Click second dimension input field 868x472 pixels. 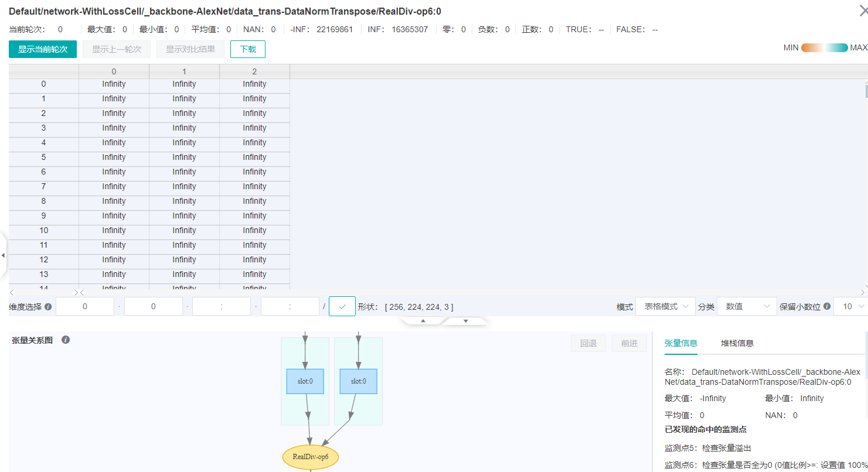point(154,306)
